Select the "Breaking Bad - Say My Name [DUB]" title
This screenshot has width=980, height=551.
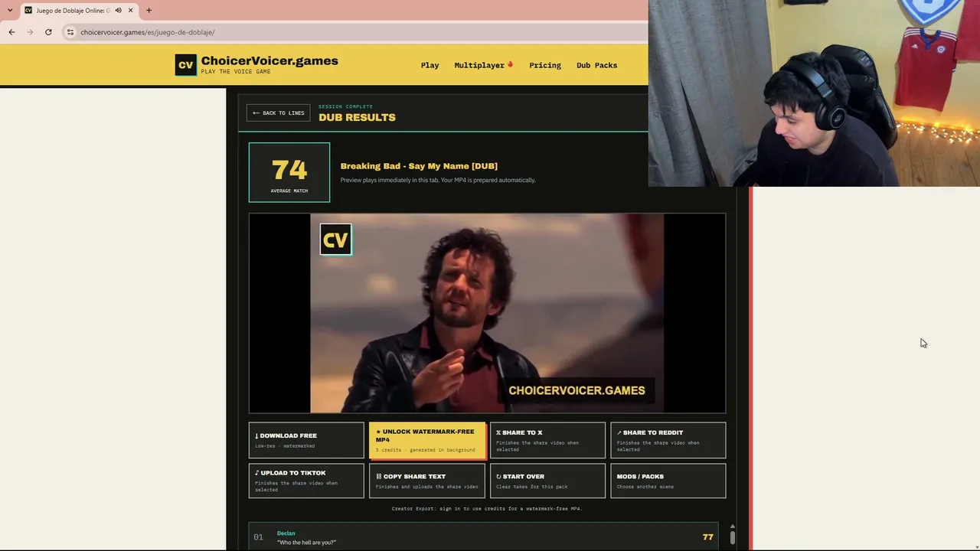(419, 166)
